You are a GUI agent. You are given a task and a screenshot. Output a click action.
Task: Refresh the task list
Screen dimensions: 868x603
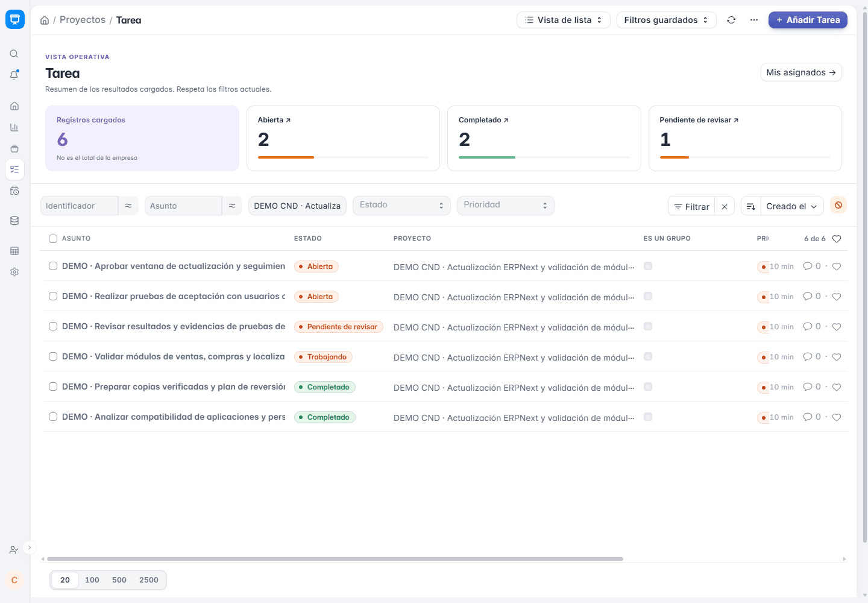pyautogui.click(x=731, y=20)
